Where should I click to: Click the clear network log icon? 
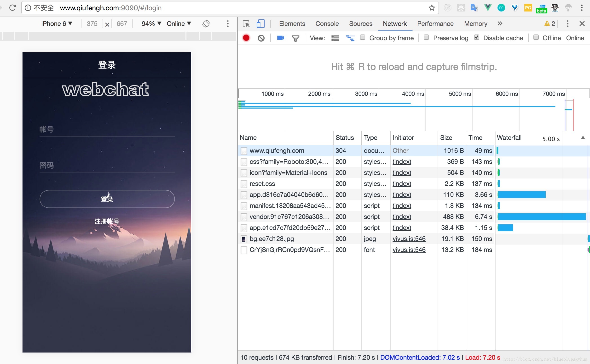point(261,38)
